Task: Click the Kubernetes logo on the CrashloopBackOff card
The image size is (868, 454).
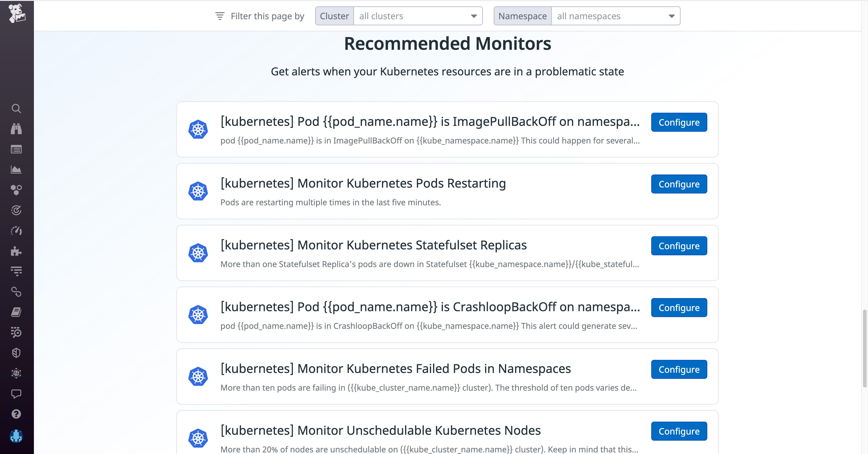Action: (198, 314)
